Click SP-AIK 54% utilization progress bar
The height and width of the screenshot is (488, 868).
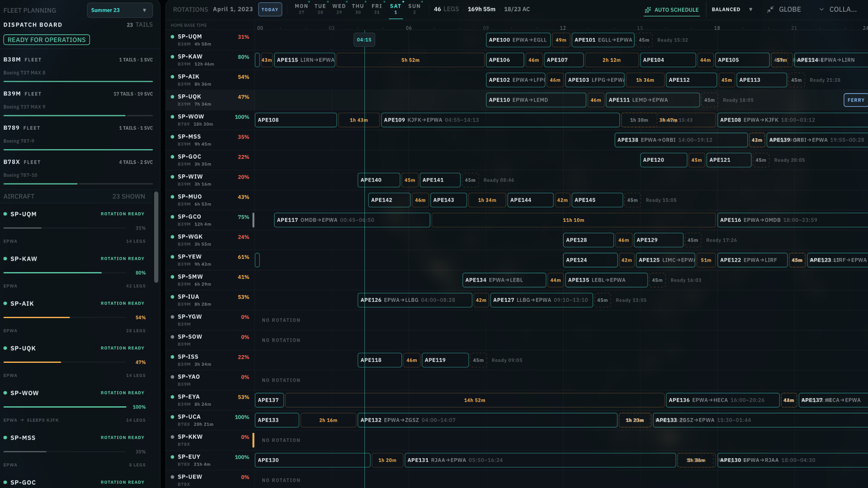click(65, 318)
